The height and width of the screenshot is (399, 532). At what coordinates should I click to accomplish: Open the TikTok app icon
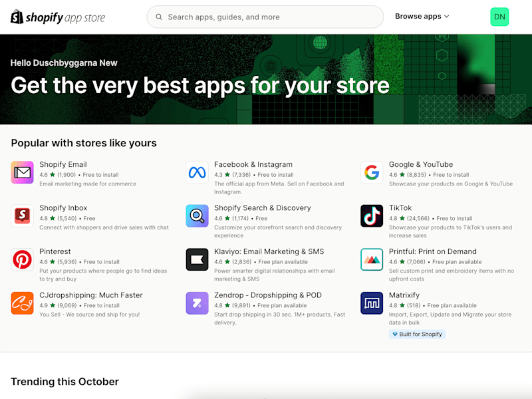pyautogui.click(x=372, y=215)
